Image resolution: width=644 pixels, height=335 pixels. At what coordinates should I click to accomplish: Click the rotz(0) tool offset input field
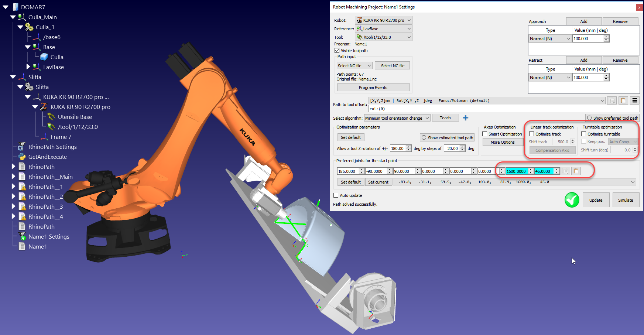pyautogui.click(x=504, y=109)
